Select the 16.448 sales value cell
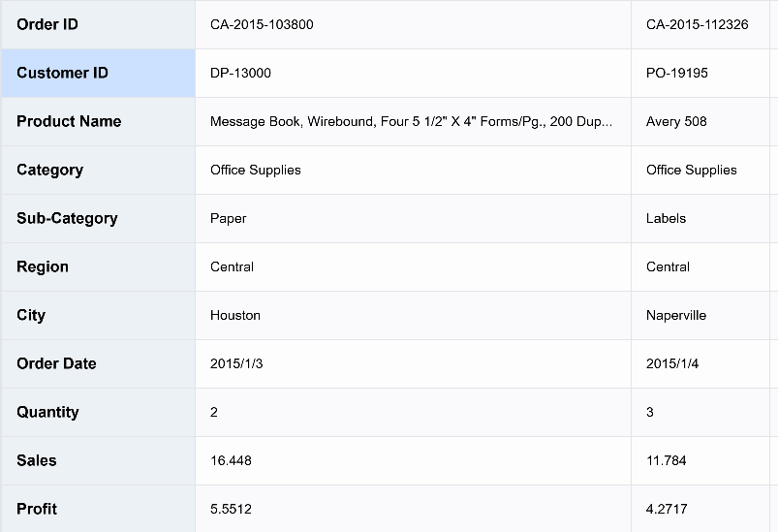Image resolution: width=778 pixels, height=532 pixels. coord(412,460)
